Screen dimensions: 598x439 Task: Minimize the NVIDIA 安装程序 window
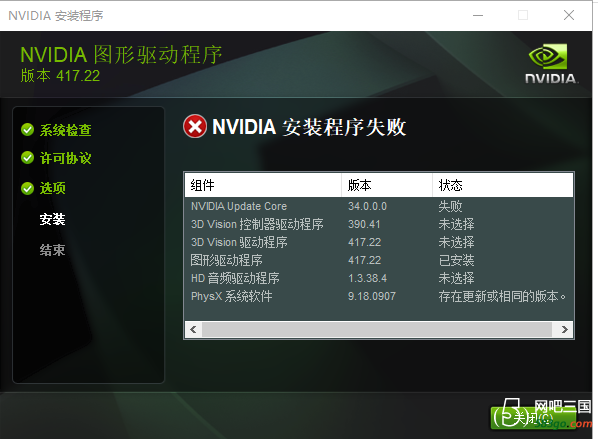pos(478,15)
